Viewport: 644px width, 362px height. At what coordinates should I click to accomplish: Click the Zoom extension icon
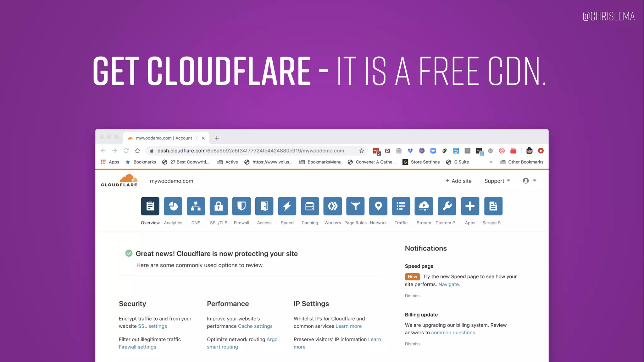point(433,151)
